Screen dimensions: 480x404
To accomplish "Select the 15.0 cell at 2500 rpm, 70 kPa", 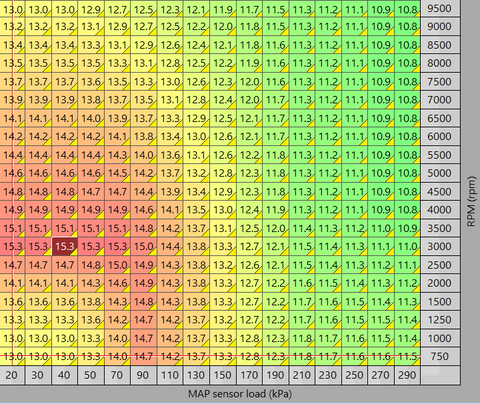I will coord(117,265).
